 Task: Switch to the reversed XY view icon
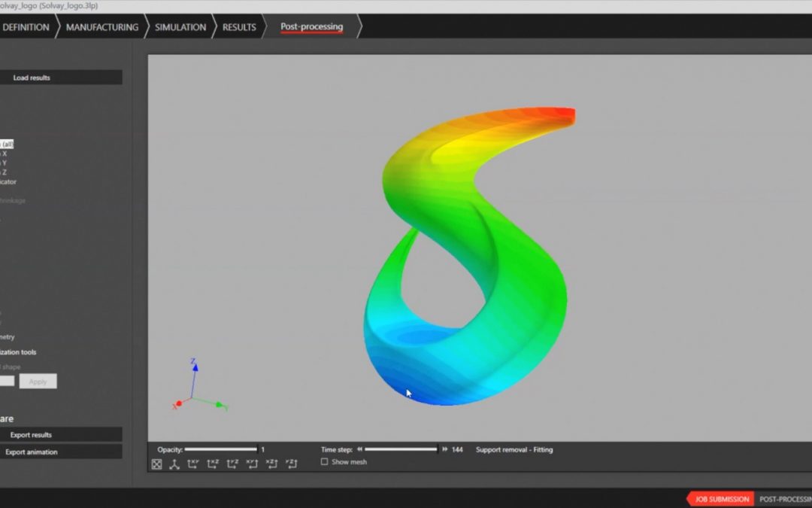point(252,464)
